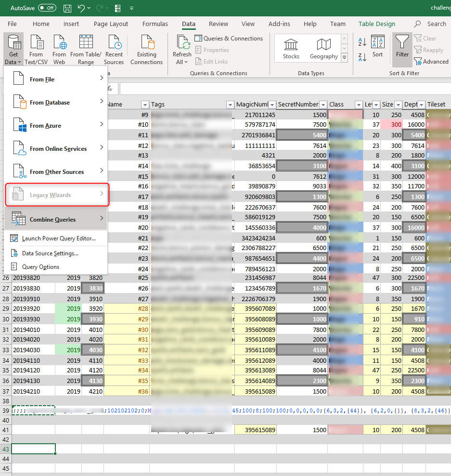Click Refresh All icon

point(182,50)
